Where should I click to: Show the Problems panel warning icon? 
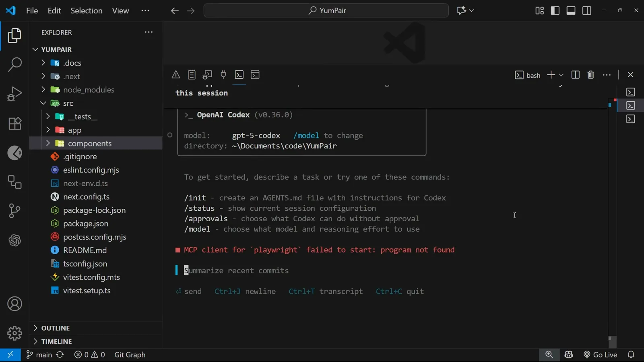coord(176,75)
